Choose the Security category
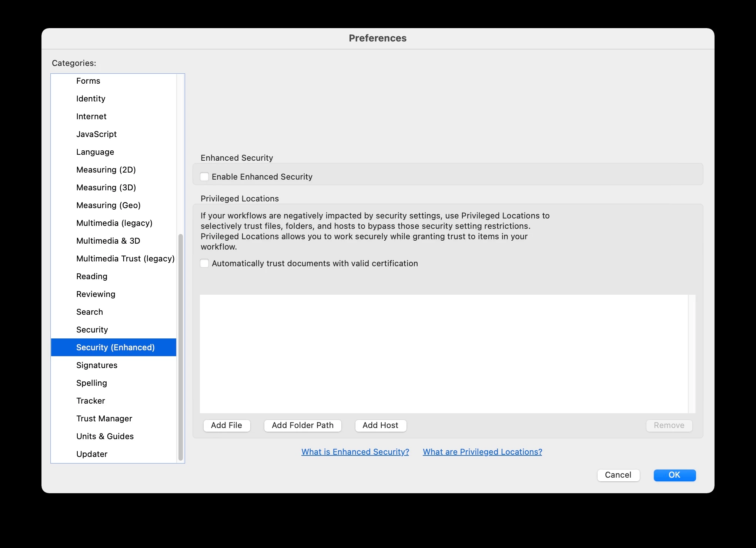 (92, 330)
